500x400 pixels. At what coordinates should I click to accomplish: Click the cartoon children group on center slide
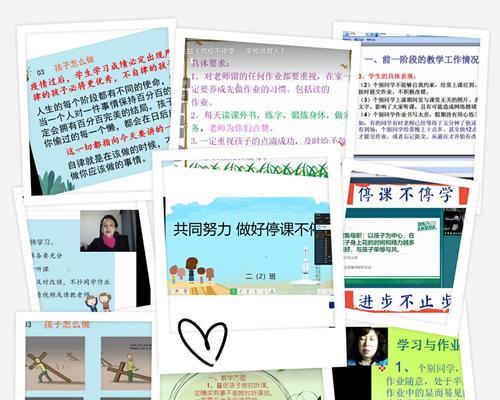(x=192, y=270)
